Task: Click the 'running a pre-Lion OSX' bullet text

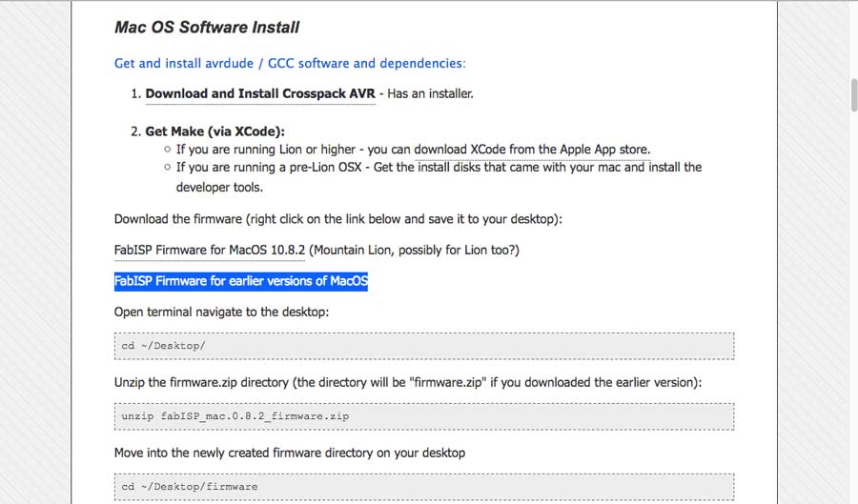Action: point(439,168)
